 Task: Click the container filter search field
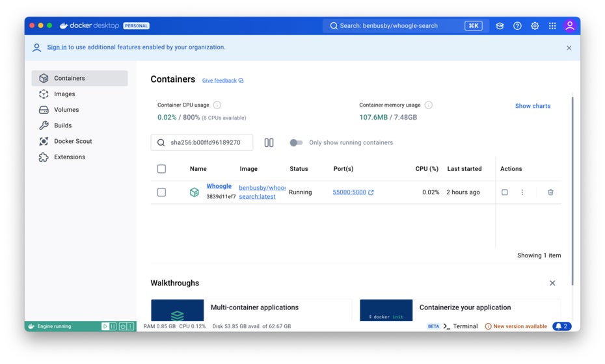[202, 142]
